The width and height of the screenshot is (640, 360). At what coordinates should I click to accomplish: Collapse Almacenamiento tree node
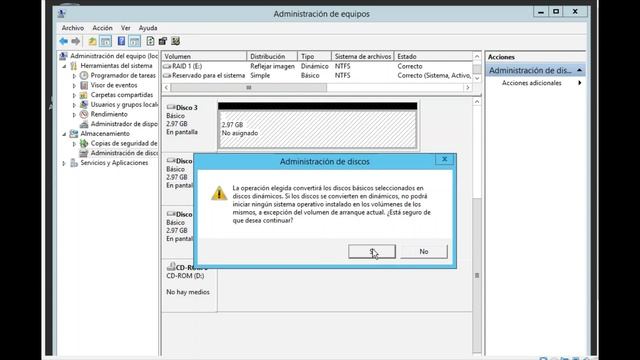pyautogui.click(x=64, y=134)
